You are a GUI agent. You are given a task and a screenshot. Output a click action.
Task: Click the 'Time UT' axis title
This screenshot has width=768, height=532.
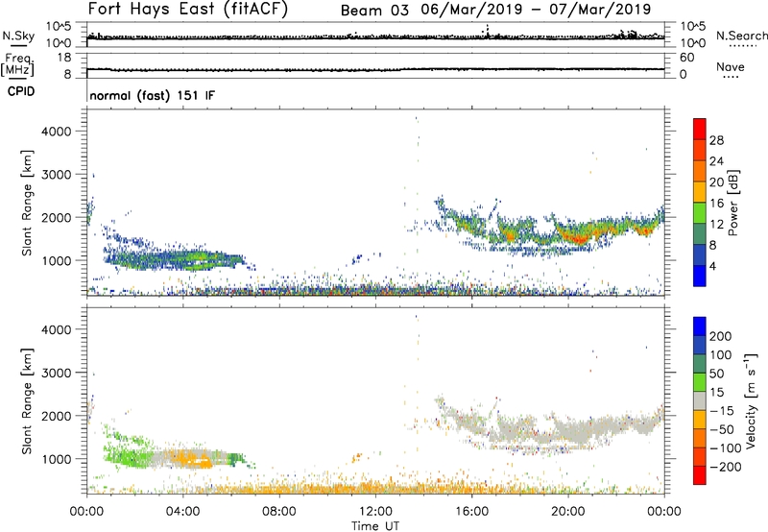coord(375,526)
